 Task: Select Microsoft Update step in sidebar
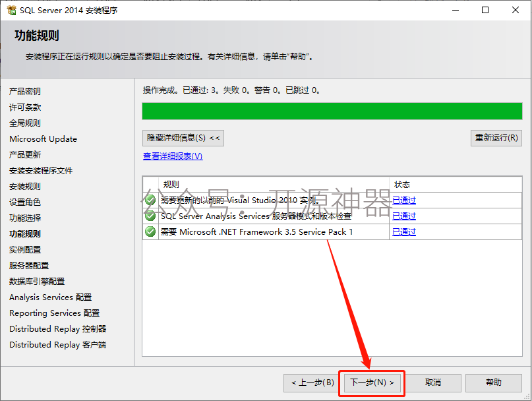coord(43,139)
